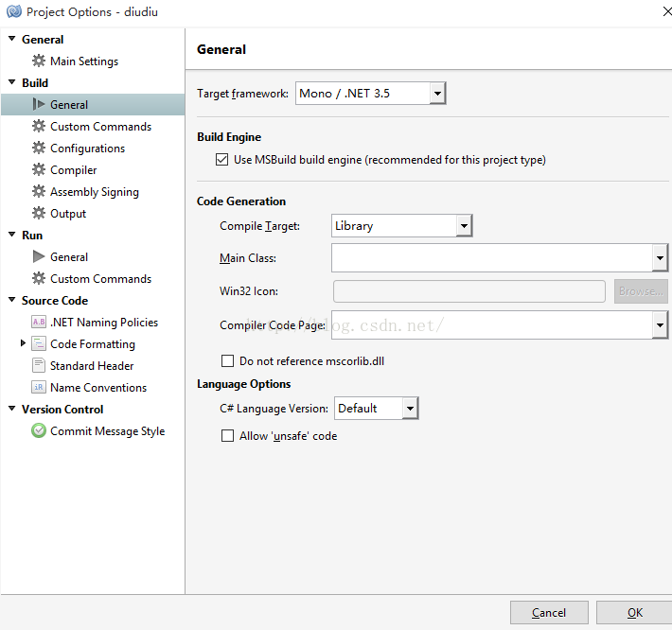Click the Build General play icon
The height and width of the screenshot is (630, 672).
point(39,104)
